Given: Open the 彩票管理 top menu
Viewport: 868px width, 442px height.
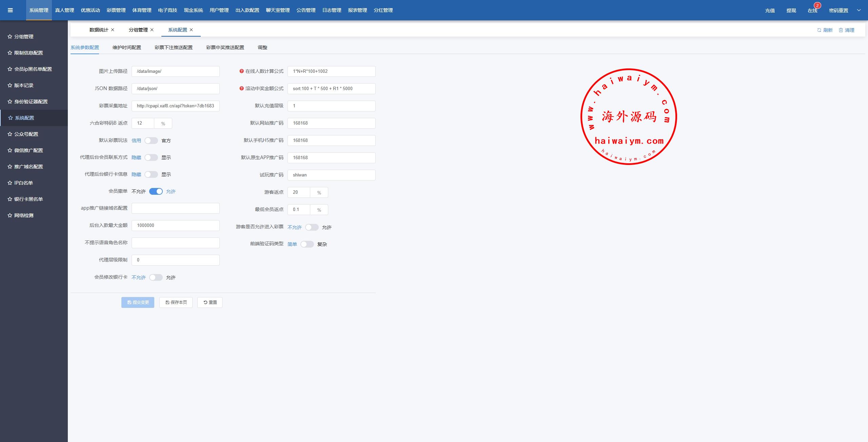Looking at the screenshot, I should click(x=116, y=10).
